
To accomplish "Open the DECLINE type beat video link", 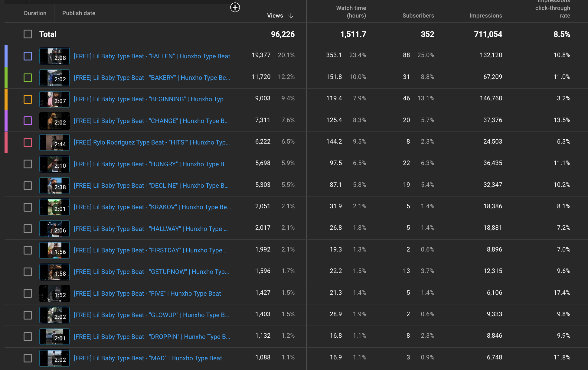I will [151, 186].
